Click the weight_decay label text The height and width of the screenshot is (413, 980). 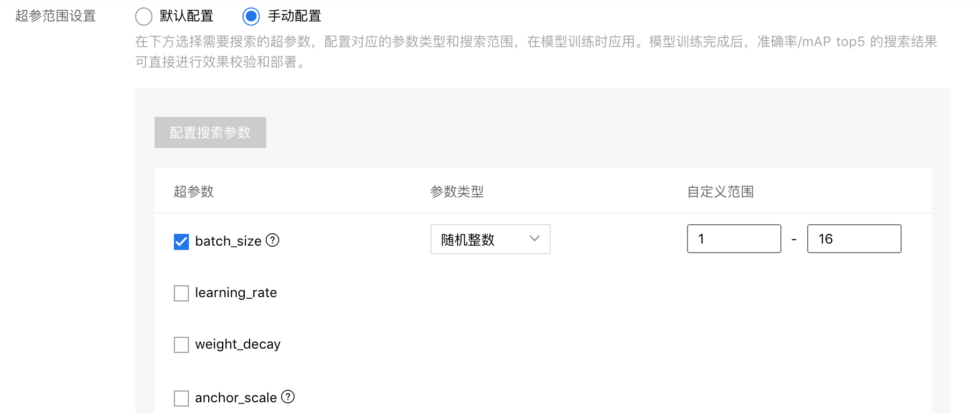pyautogui.click(x=238, y=344)
